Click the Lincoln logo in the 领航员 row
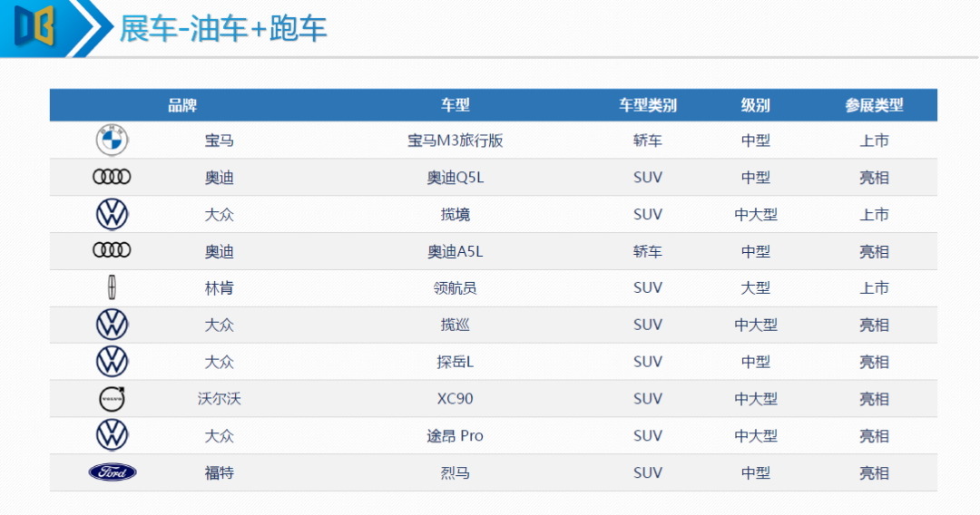 (x=112, y=287)
